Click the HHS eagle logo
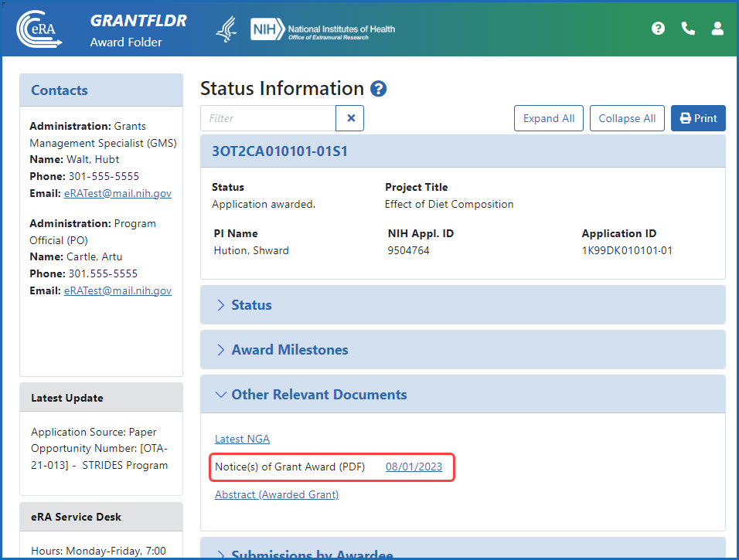Viewport: 739px width, 560px height. pos(226,29)
